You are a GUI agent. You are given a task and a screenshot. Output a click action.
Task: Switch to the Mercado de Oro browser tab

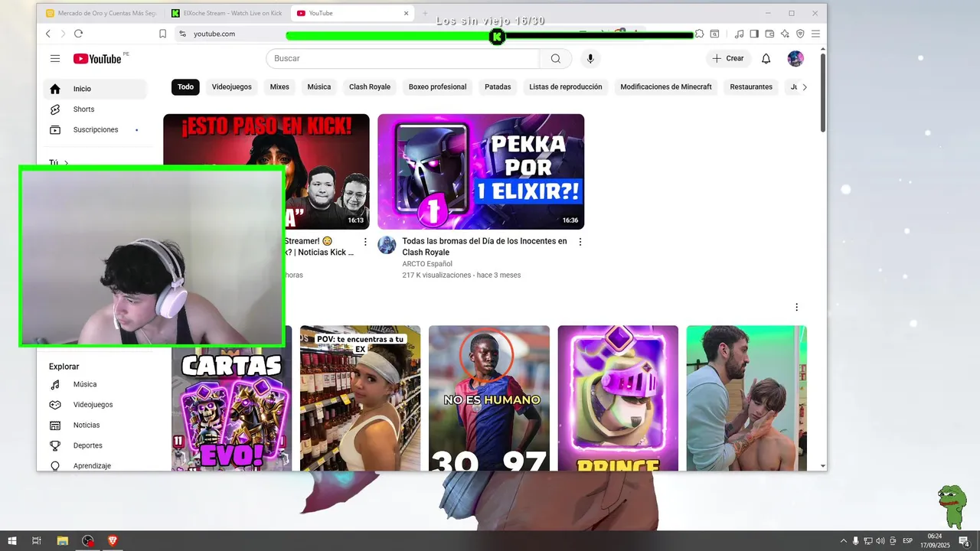pyautogui.click(x=101, y=13)
